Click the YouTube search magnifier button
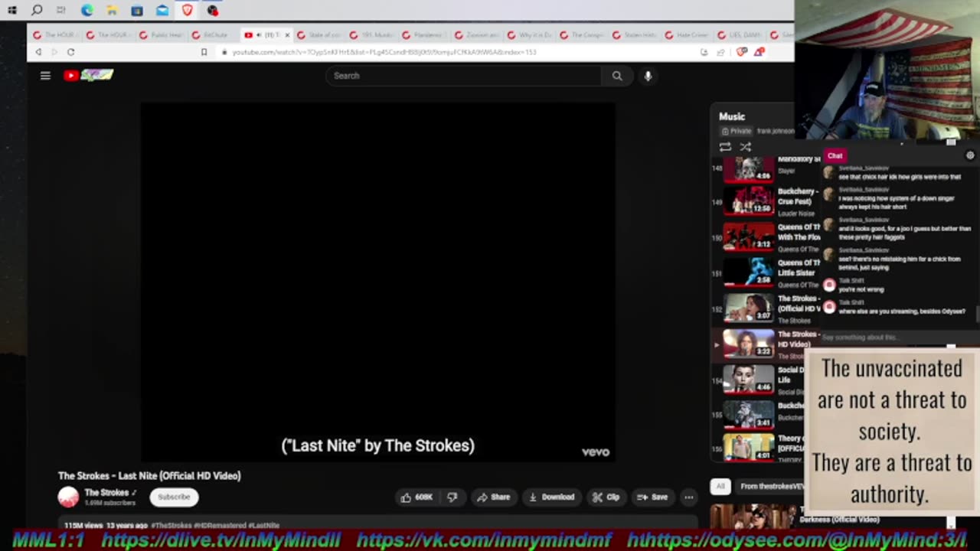This screenshot has width=980, height=551. click(617, 76)
